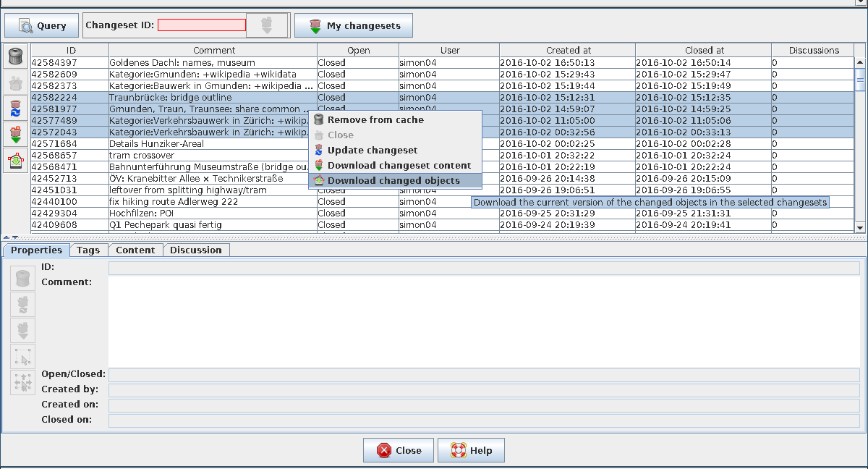Viewport: 868px width, 469px height.
Task: Open the Content tab
Action: (135, 250)
